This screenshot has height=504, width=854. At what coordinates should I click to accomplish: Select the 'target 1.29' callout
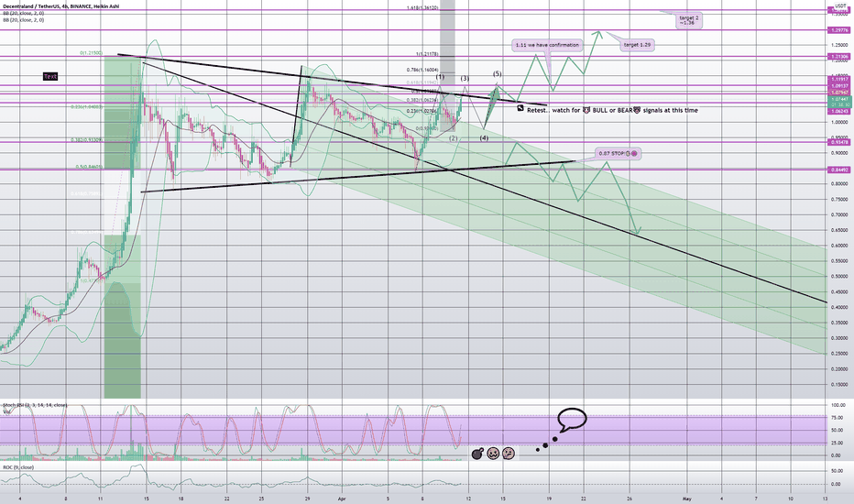[637, 45]
